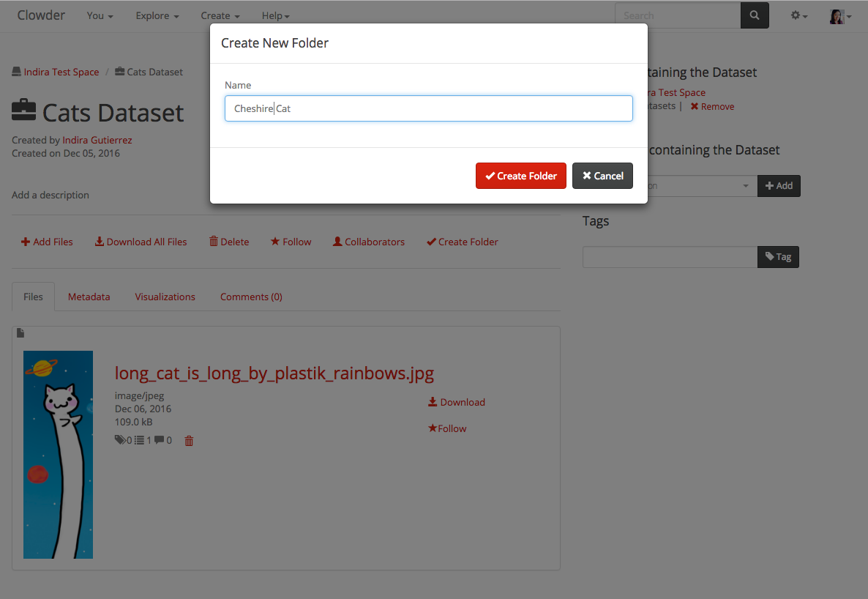Follow the long_cat file with star
This screenshot has height=599, width=868.
click(x=447, y=428)
